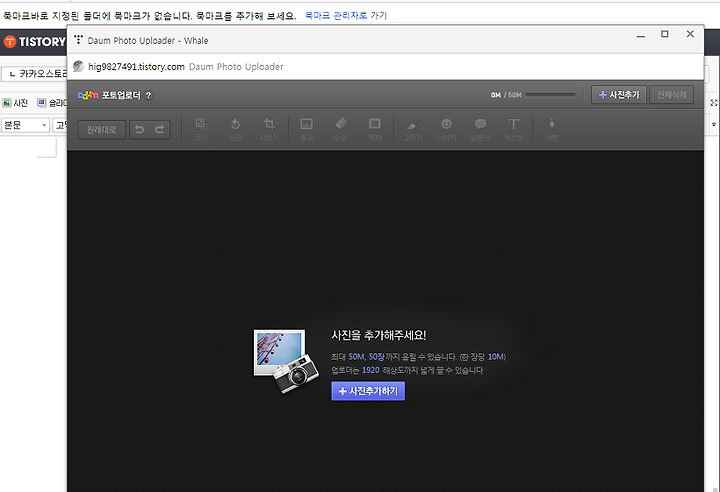Select the 크기 (resize) tool

point(201,129)
